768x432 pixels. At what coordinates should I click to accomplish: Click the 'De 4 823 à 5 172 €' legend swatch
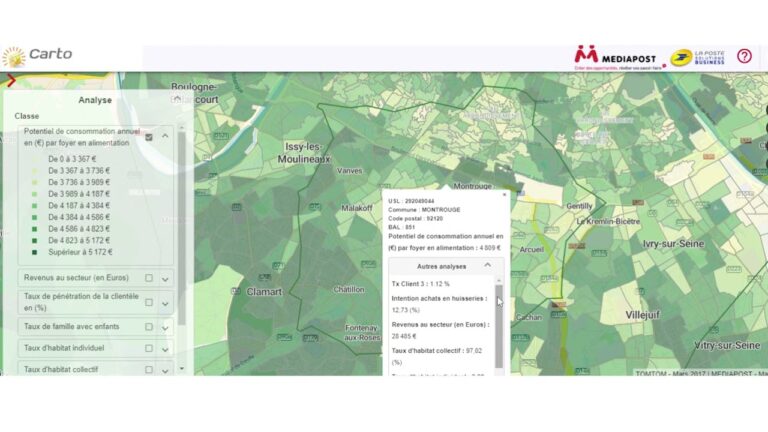[34, 240]
